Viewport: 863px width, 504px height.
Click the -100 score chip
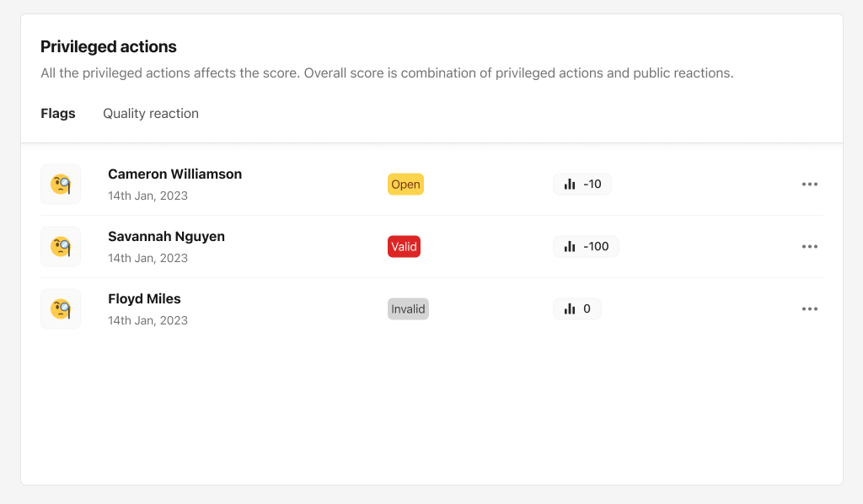(586, 246)
